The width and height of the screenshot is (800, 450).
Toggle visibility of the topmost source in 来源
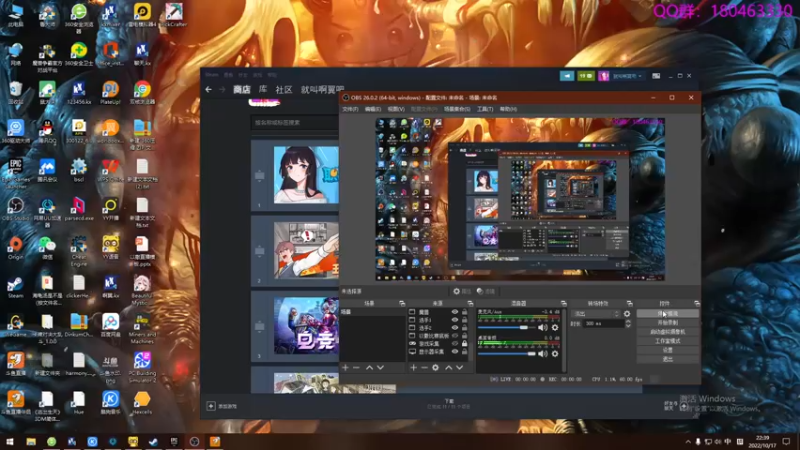point(455,312)
